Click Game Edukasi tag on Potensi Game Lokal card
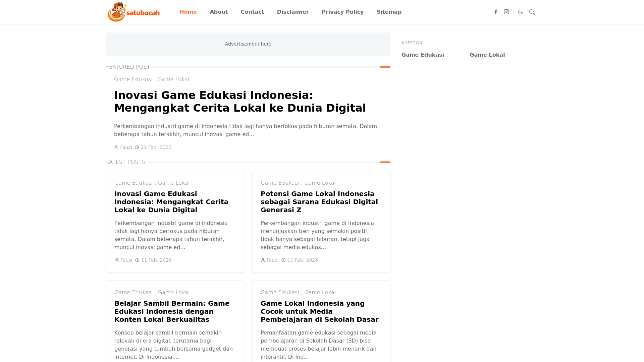 tap(280, 183)
